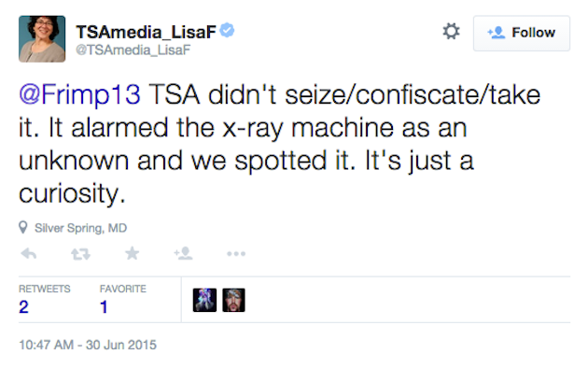Screen dimensions: 588x368
Task: Open the second retweeter avatar thumbnail
Action: tap(233, 300)
